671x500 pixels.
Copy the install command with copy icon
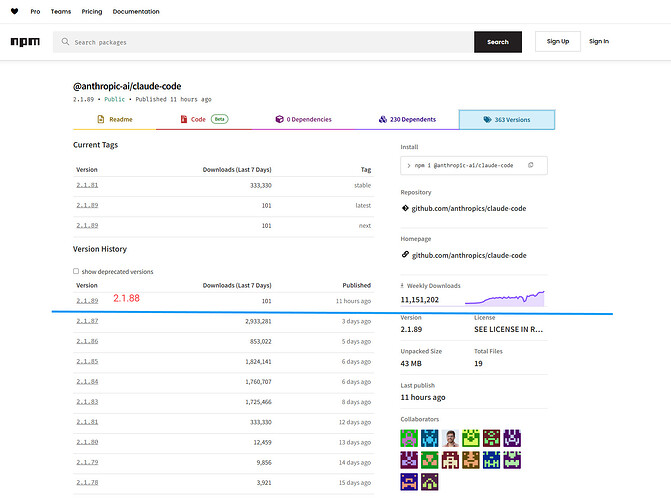point(531,165)
